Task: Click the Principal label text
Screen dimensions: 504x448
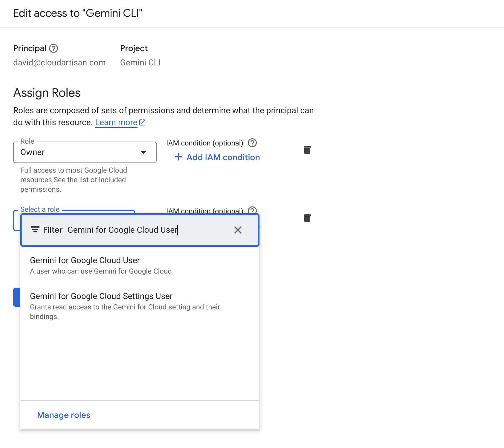Action: tap(30, 48)
